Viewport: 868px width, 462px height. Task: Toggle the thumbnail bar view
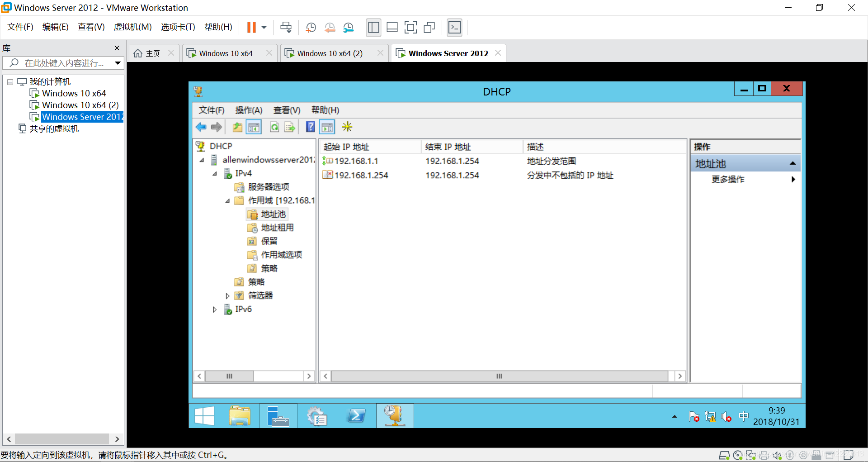(392, 28)
